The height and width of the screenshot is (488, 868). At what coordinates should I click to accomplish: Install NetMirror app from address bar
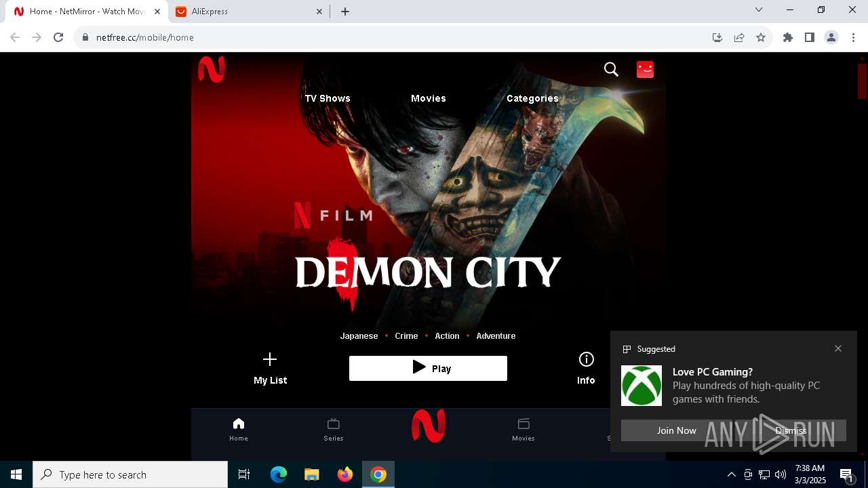[x=717, y=37]
